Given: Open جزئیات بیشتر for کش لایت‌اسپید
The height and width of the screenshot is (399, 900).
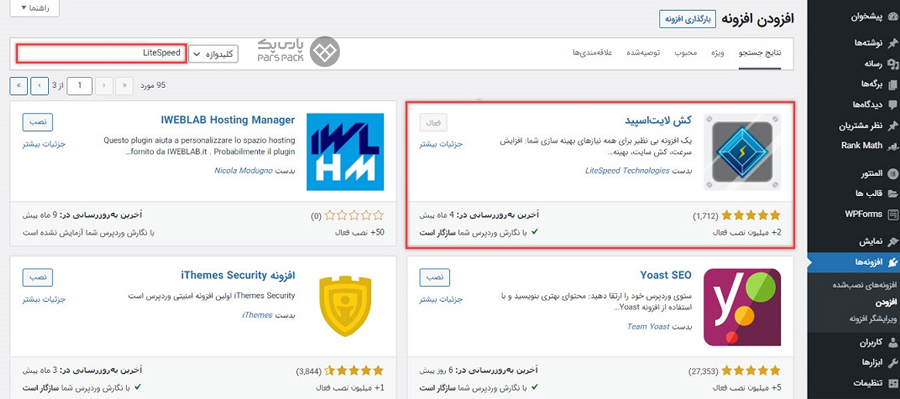Looking at the screenshot, I should tap(441, 144).
